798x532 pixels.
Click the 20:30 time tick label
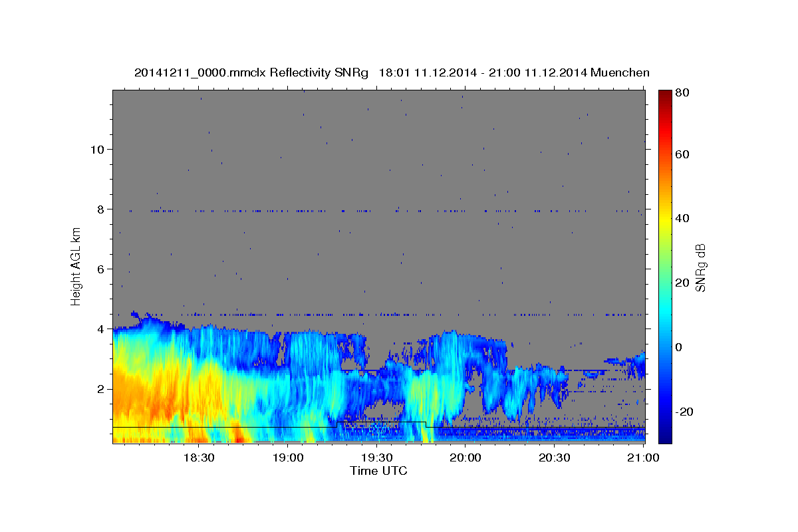point(555,458)
